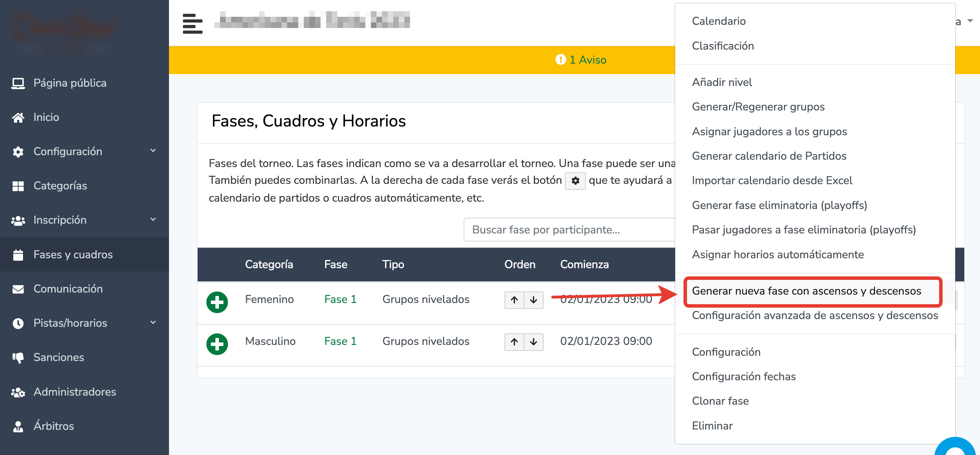Toggle the hamburger sidebar menu icon

tap(192, 24)
